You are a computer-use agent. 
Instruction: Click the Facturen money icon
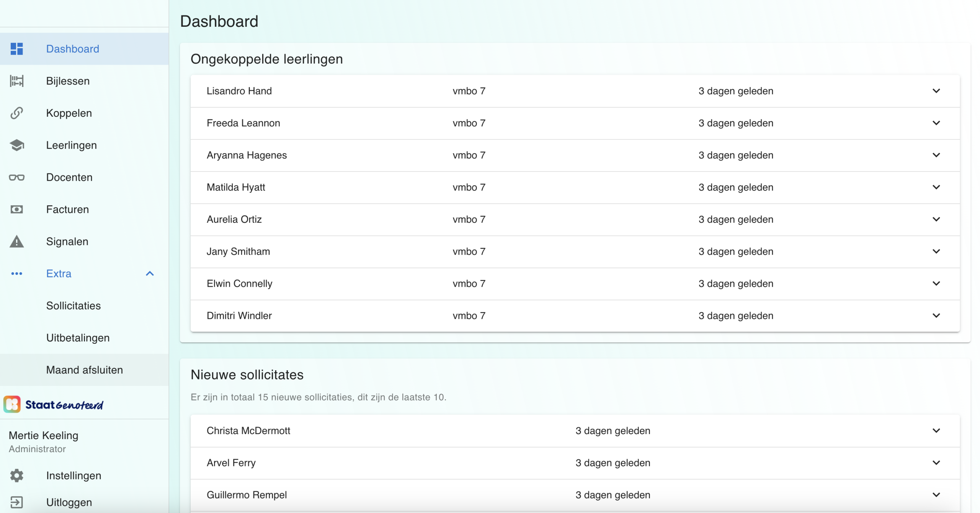(x=16, y=209)
